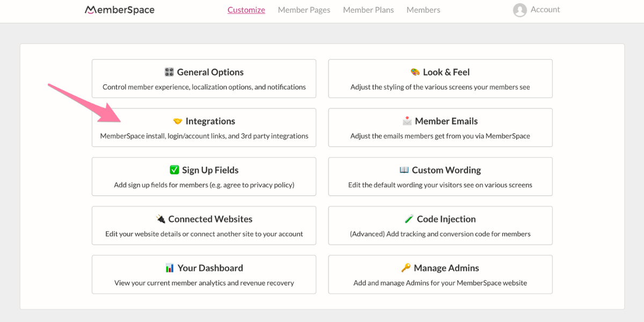
Task: Click the Member Emails mailbox icon
Action: pyautogui.click(x=407, y=121)
